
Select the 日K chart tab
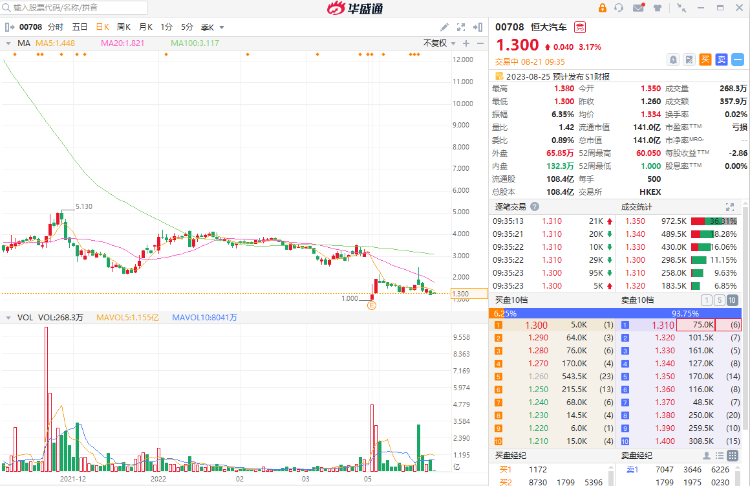coord(102,27)
